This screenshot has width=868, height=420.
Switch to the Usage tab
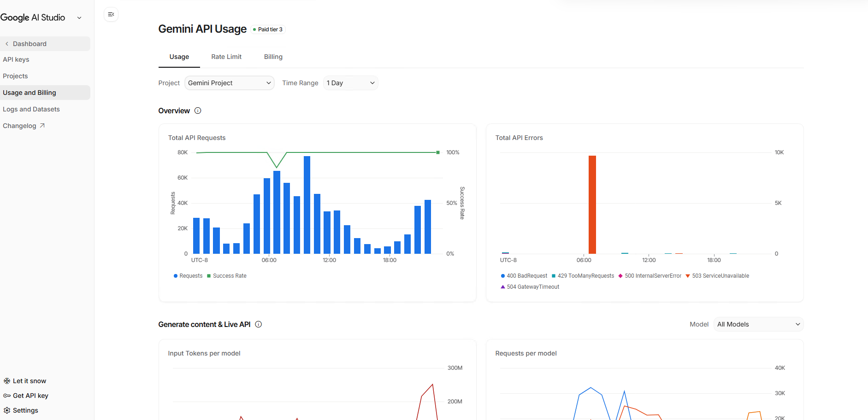coord(179,57)
